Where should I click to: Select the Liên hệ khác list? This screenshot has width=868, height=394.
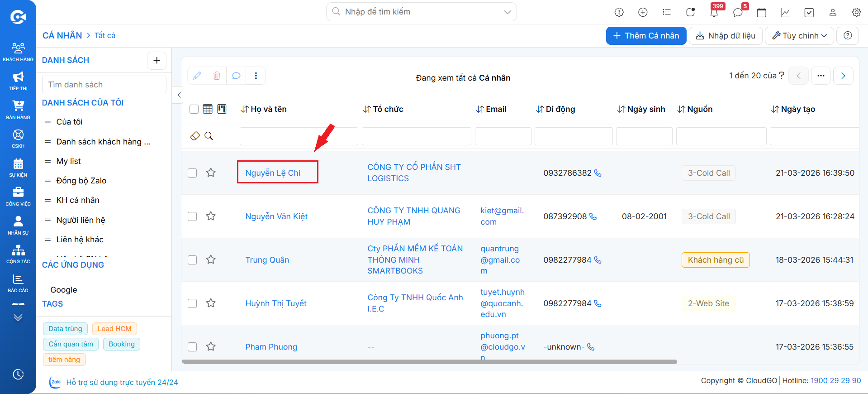point(80,240)
